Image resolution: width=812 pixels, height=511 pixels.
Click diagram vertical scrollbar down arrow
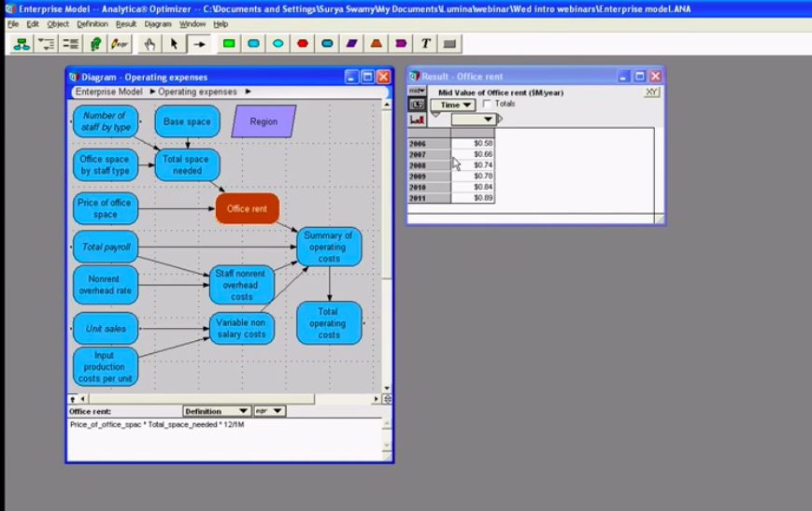[x=387, y=389]
